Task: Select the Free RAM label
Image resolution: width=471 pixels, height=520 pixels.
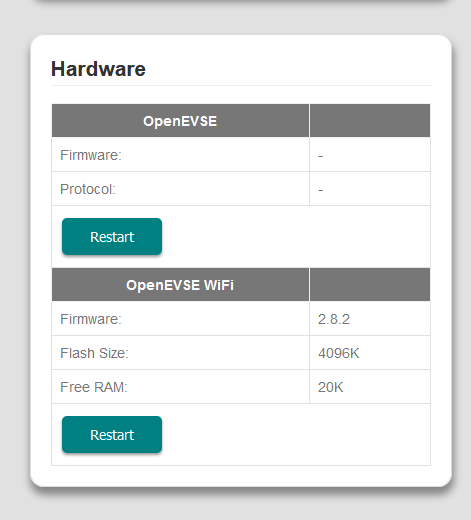Action: (x=94, y=387)
